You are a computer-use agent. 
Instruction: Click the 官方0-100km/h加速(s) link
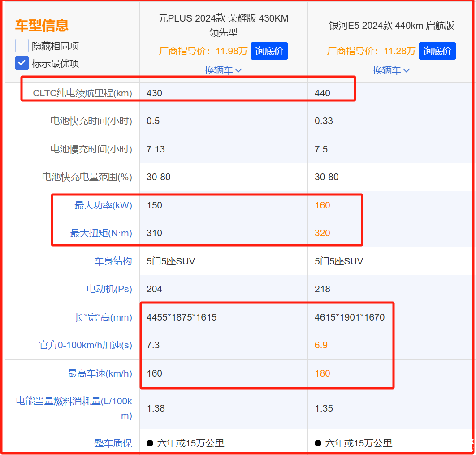pos(86,345)
